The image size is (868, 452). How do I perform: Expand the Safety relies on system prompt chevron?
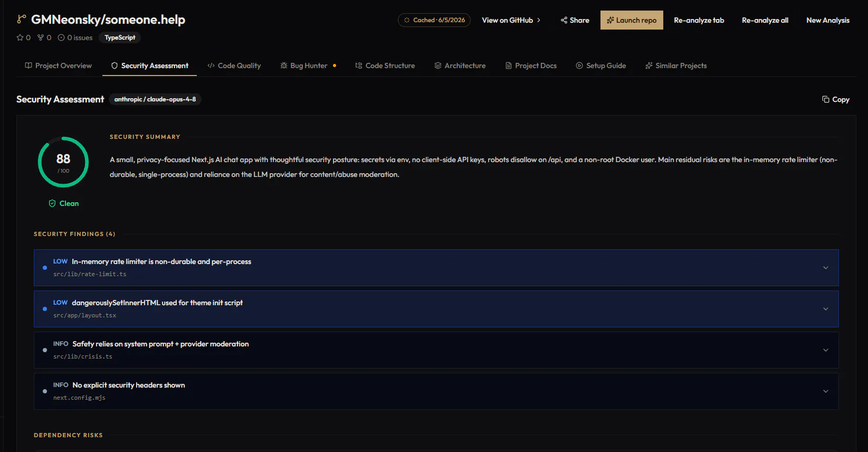[x=826, y=350]
